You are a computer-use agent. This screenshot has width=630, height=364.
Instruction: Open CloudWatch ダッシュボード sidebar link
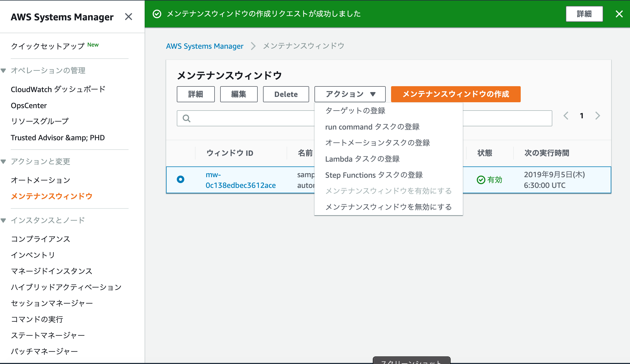tap(58, 89)
